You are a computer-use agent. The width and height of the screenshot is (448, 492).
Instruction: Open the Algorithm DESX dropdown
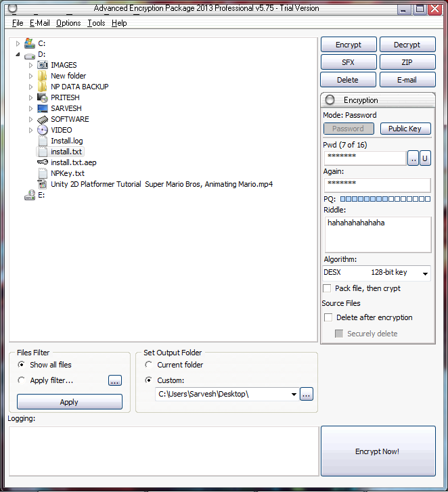(425, 273)
